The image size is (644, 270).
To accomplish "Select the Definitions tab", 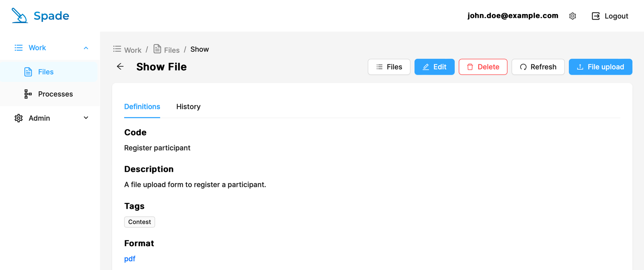I will (142, 107).
